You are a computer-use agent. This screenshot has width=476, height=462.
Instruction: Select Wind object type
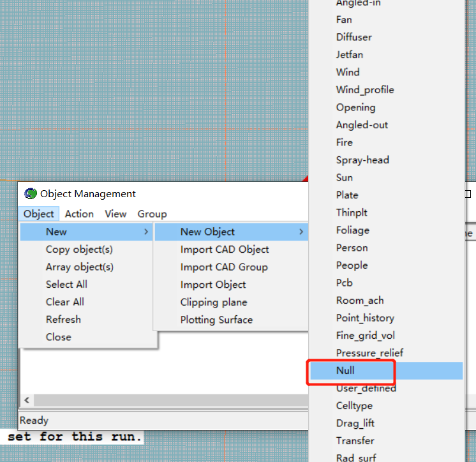(x=387, y=72)
